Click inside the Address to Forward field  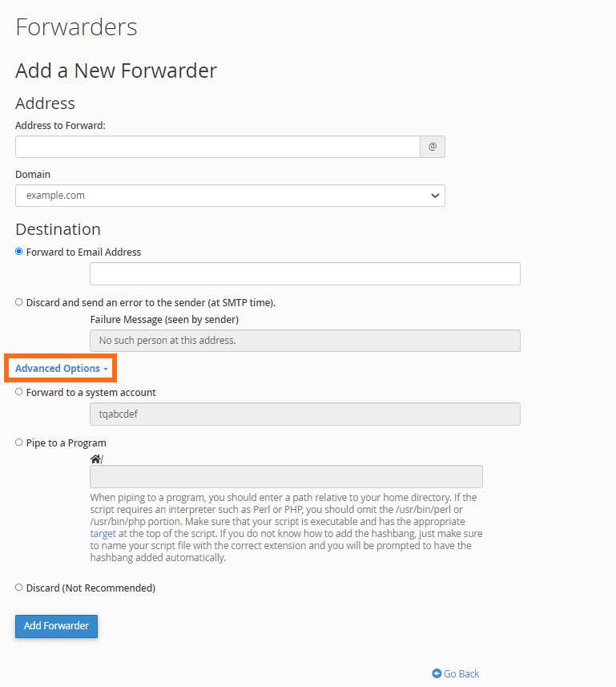216,147
